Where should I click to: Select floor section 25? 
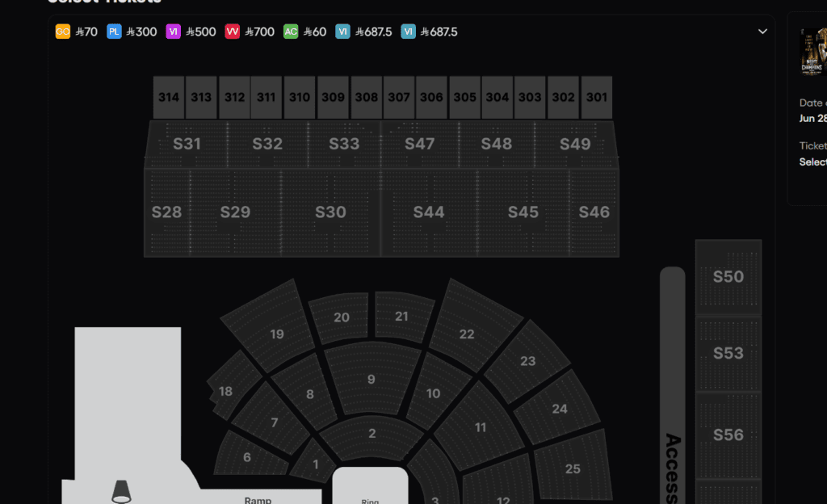[x=573, y=468]
